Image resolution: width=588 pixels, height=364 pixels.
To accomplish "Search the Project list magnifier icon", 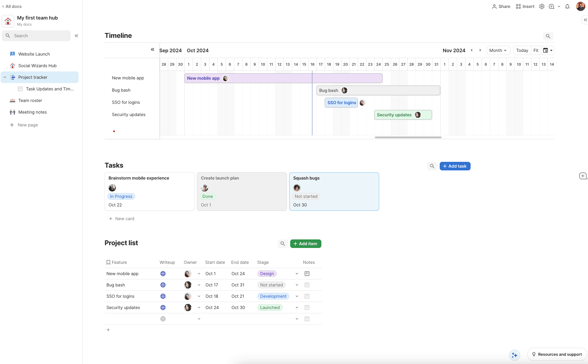I will pos(283,244).
